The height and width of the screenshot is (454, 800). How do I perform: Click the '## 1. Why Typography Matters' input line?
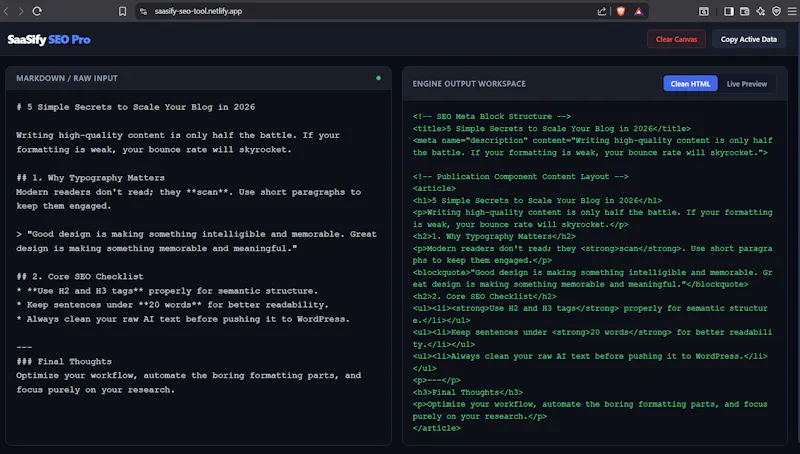(x=90, y=178)
